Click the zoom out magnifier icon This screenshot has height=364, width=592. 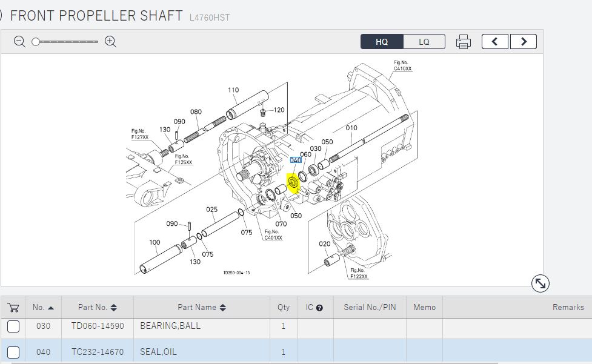[x=19, y=42]
